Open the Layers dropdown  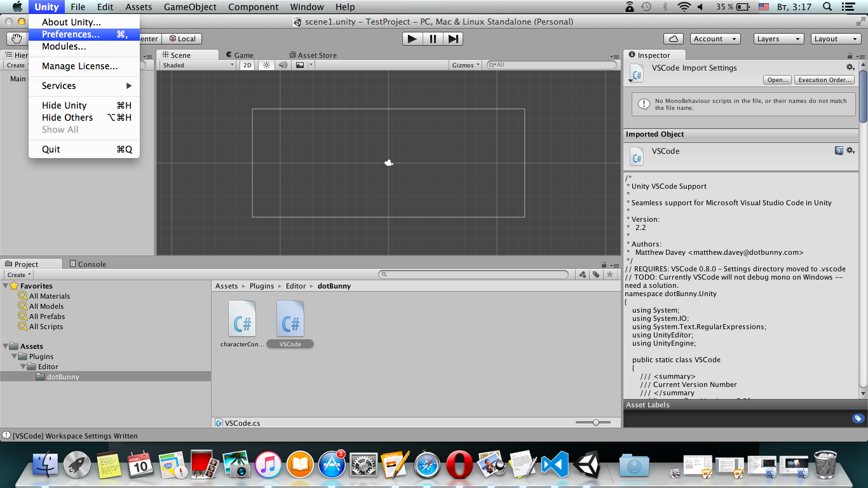coord(780,39)
